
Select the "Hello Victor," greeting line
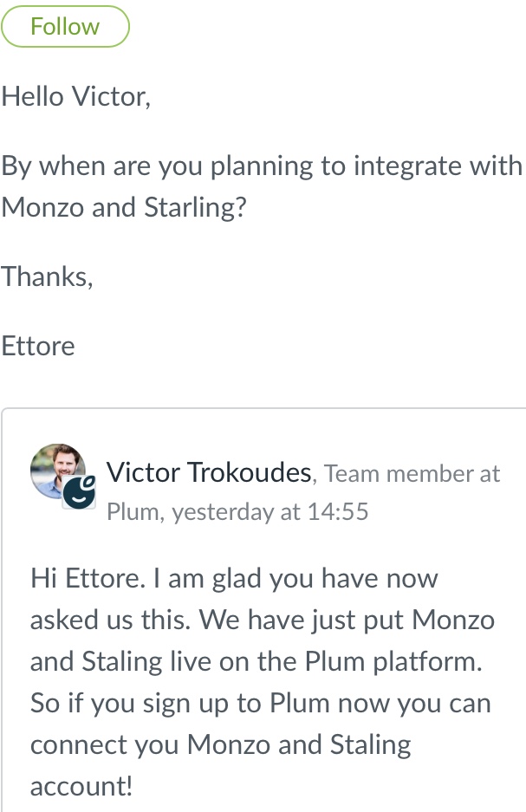[x=76, y=96]
